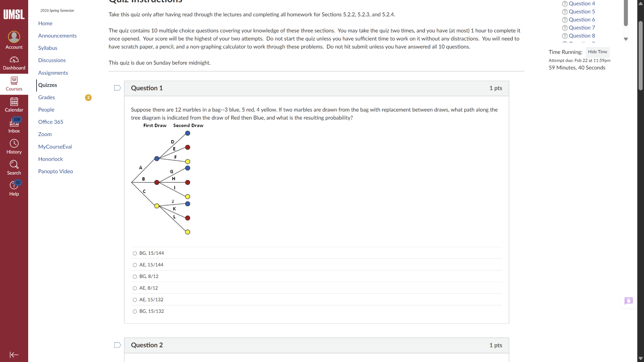Jump to the Question 6 link
The image size is (644, 362).
point(582,20)
